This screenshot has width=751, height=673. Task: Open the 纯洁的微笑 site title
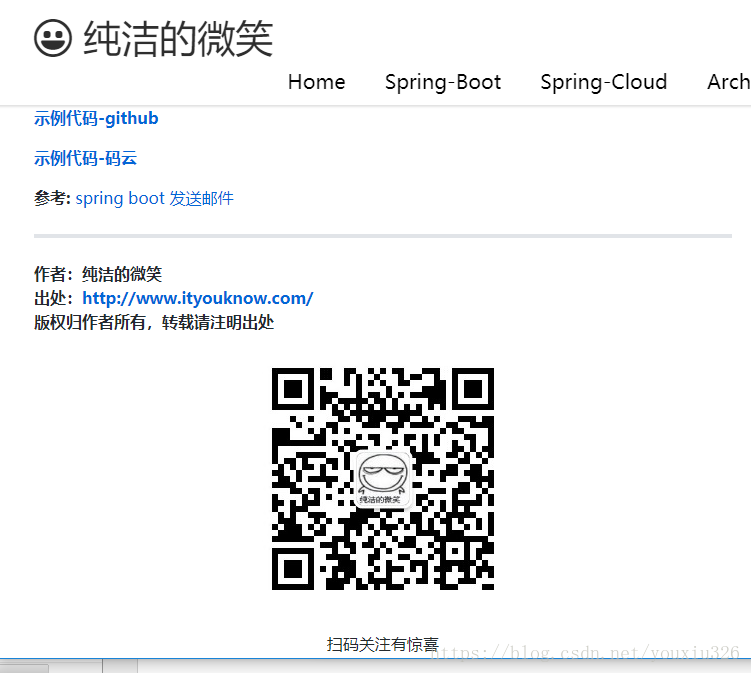pos(178,39)
